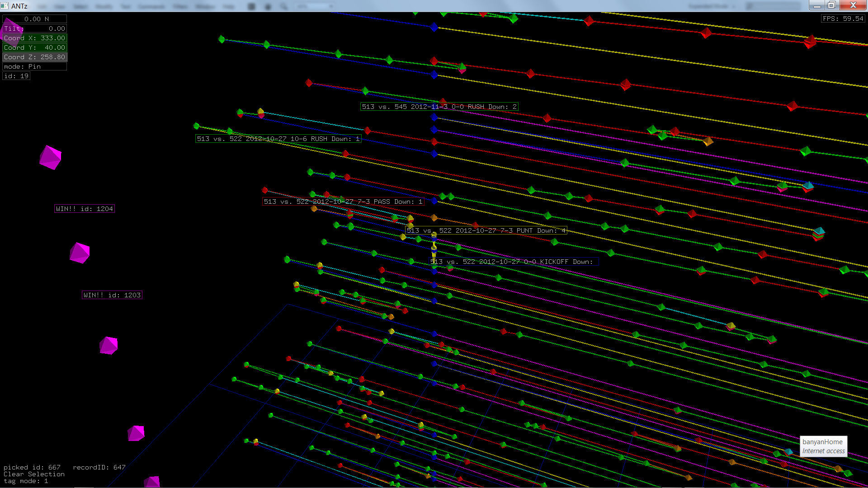
Task: Select the magenta node beside WIN!! id: 1203
Action: (x=108, y=346)
